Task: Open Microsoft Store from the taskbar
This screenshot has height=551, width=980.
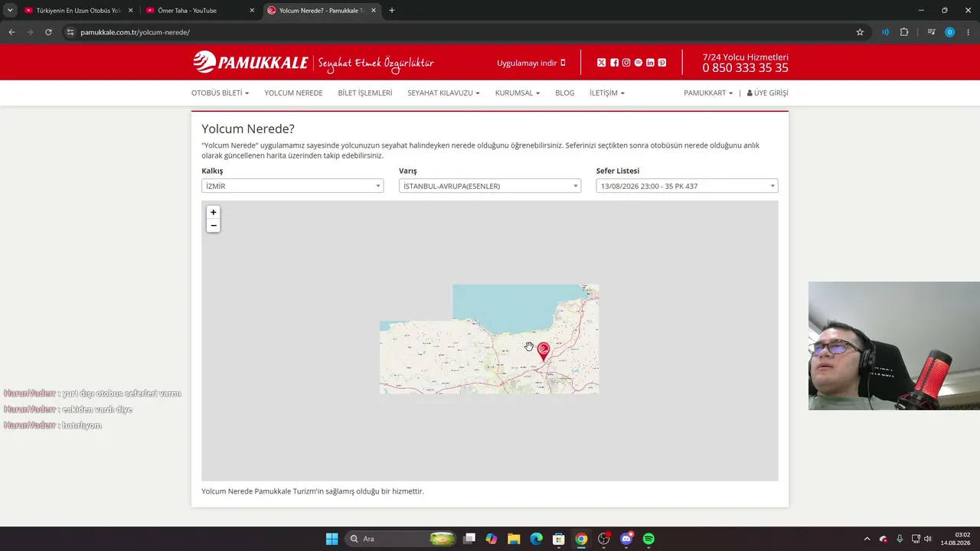Action: coord(559,539)
